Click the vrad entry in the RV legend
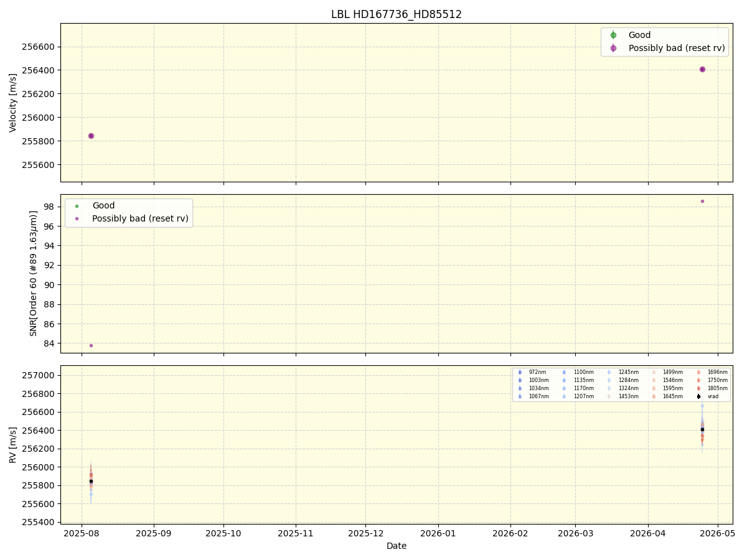This screenshot has height=560, width=747. pos(713,396)
